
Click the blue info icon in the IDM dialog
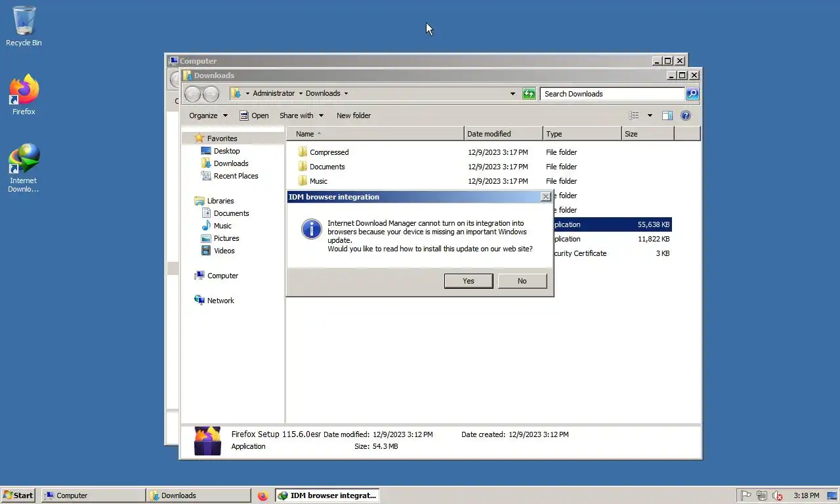[311, 229]
